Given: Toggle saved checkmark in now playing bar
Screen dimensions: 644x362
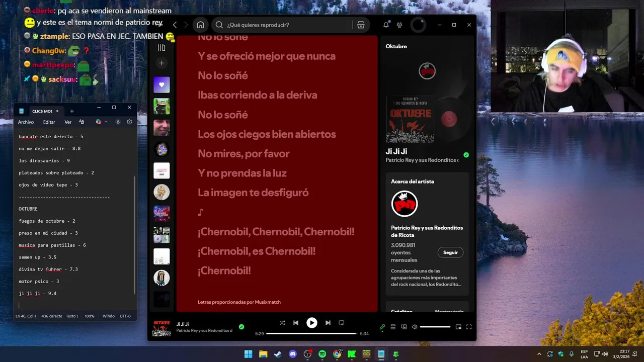Looking at the screenshot, I should coord(242,327).
